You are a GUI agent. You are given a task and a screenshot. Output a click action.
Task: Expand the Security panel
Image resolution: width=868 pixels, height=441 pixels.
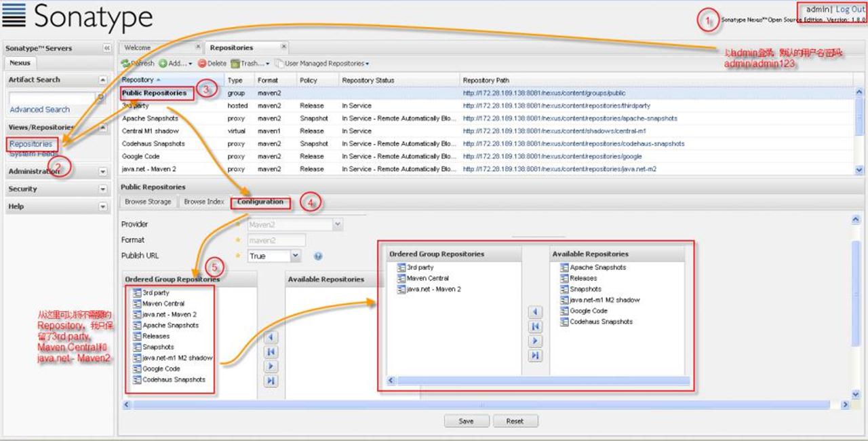coord(102,189)
